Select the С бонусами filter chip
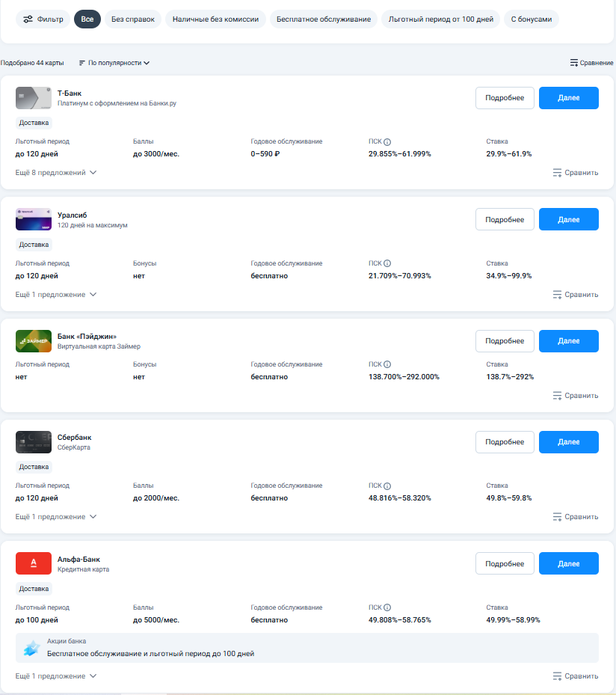The image size is (616, 695). point(532,19)
